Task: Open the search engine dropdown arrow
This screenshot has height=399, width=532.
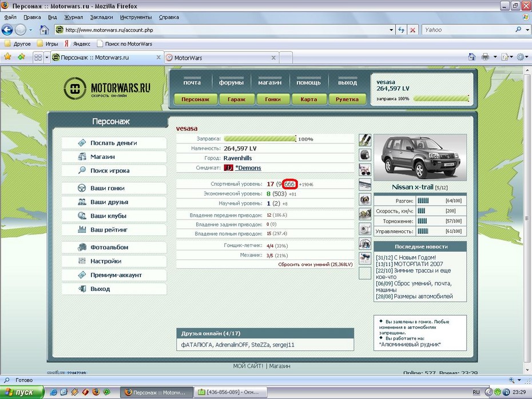Action: pyautogui.click(x=527, y=30)
